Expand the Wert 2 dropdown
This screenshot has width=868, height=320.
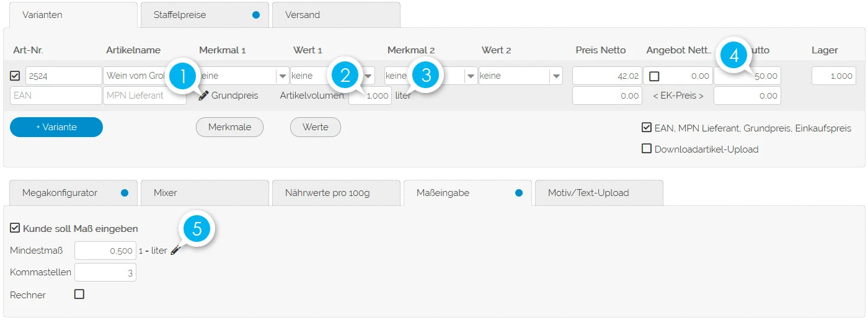[556, 76]
